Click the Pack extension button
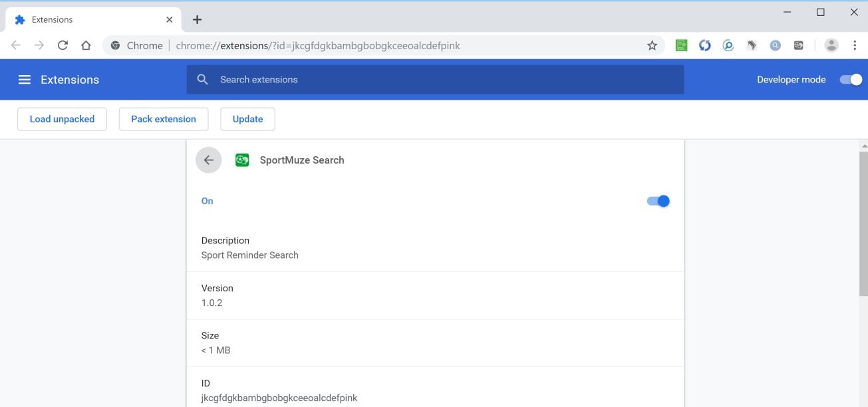This screenshot has height=407, width=868. (163, 119)
